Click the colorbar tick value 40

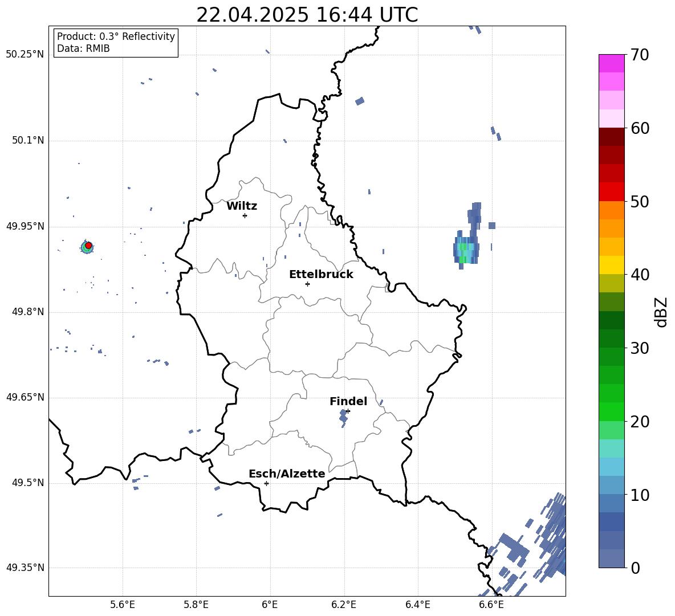click(640, 275)
